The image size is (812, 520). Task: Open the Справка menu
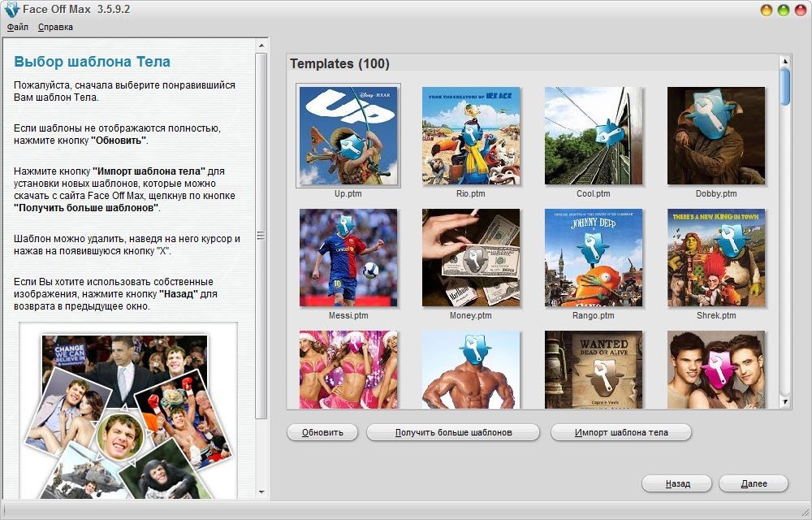tap(55, 27)
